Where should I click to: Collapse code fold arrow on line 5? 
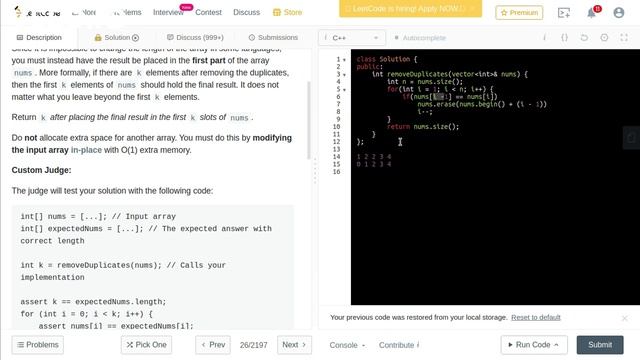[344, 90]
